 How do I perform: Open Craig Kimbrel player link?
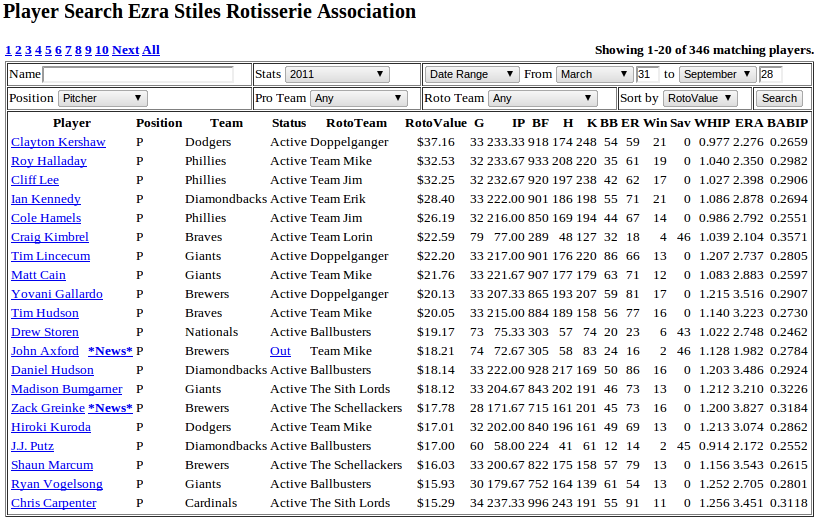[50, 237]
